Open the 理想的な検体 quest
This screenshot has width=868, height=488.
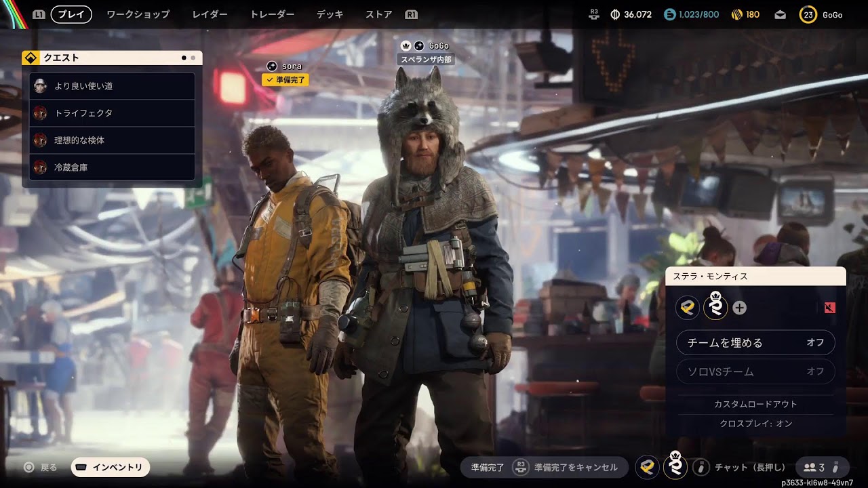coord(113,140)
